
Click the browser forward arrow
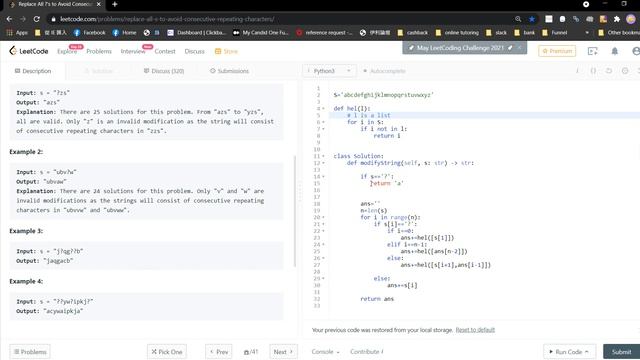(x=23, y=19)
